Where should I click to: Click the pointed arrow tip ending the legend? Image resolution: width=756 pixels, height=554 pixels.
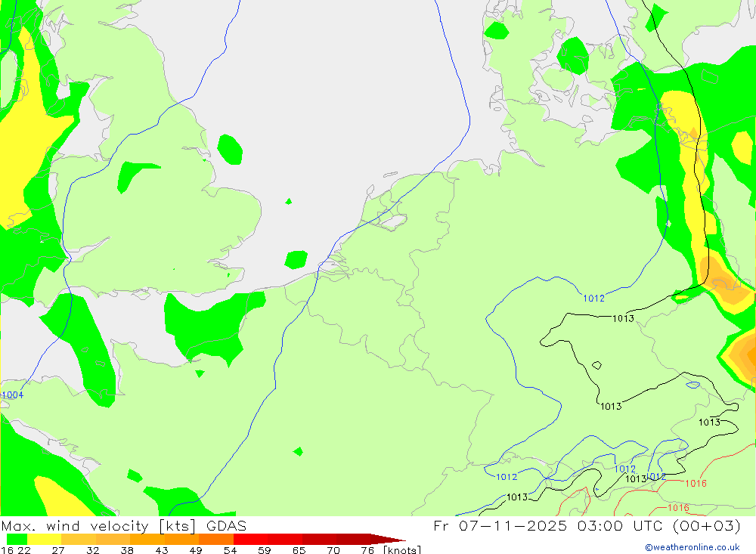[x=389, y=539]
